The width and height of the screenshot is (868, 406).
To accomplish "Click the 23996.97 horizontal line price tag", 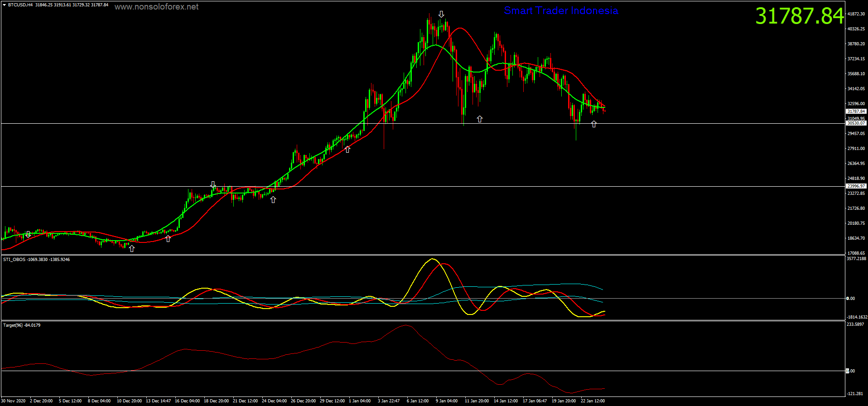I will [856, 186].
